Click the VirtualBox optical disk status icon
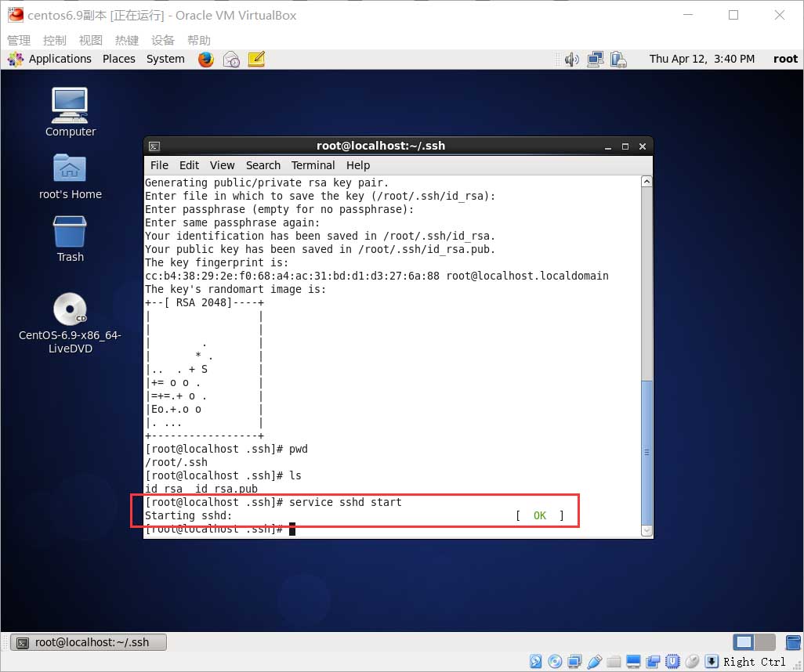The width and height of the screenshot is (804, 672). 556,662
